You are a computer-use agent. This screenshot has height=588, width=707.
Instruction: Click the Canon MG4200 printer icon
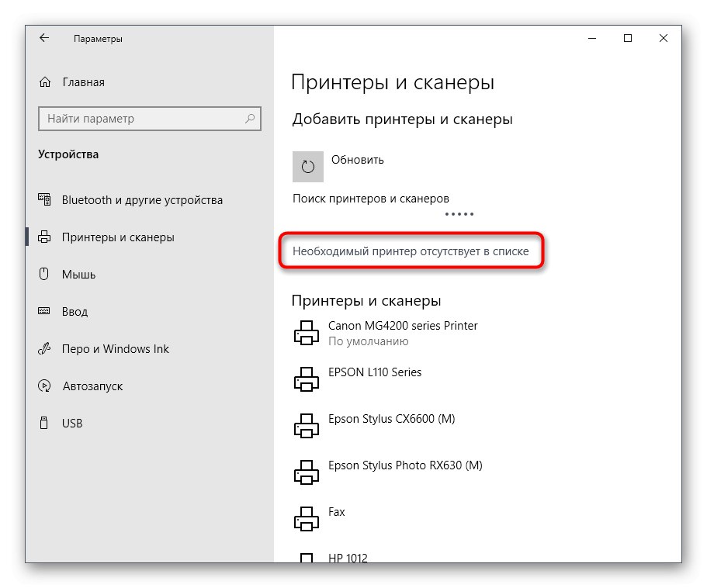coord(306,332)
